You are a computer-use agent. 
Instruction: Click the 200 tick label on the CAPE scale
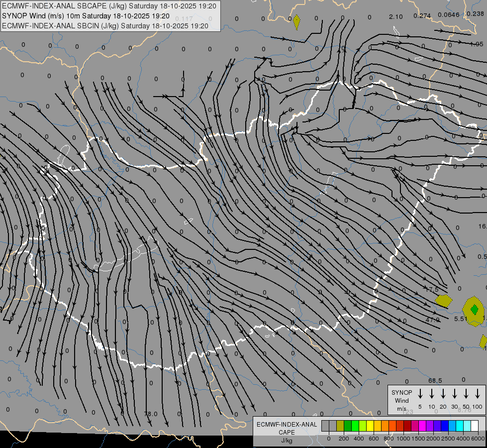pos(344,439)
